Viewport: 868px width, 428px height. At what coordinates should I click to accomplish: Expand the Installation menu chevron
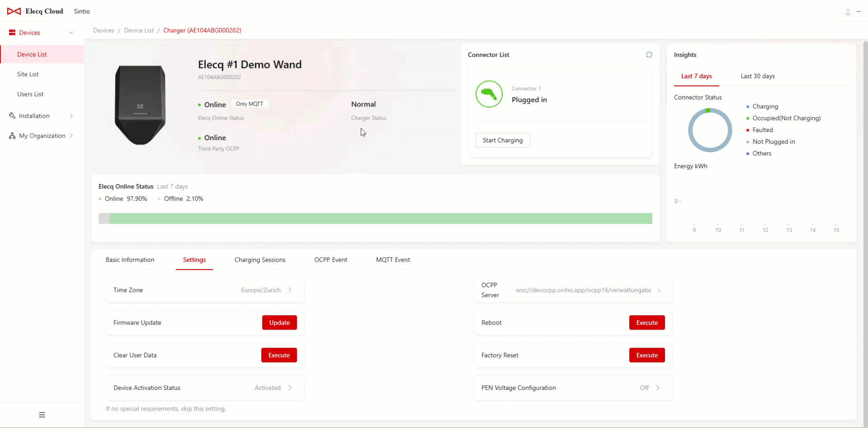72,116
